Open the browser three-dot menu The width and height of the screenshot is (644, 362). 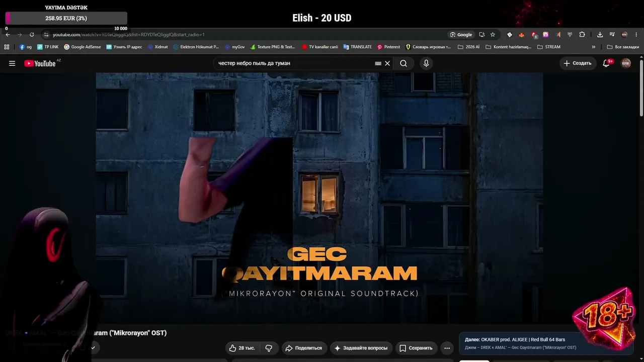coord(636,35)
